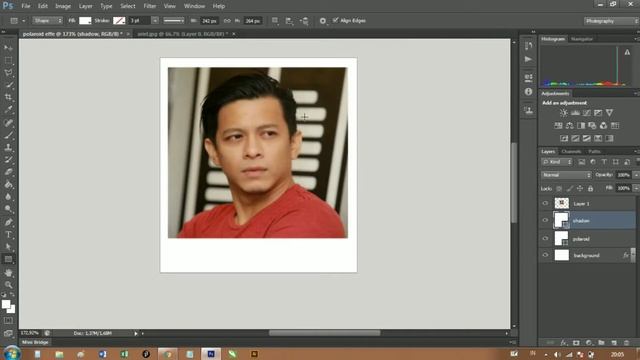Viewport: 640px width, 360px height.
Task: Add Curves adjustment icon
Action: point(587,113)
